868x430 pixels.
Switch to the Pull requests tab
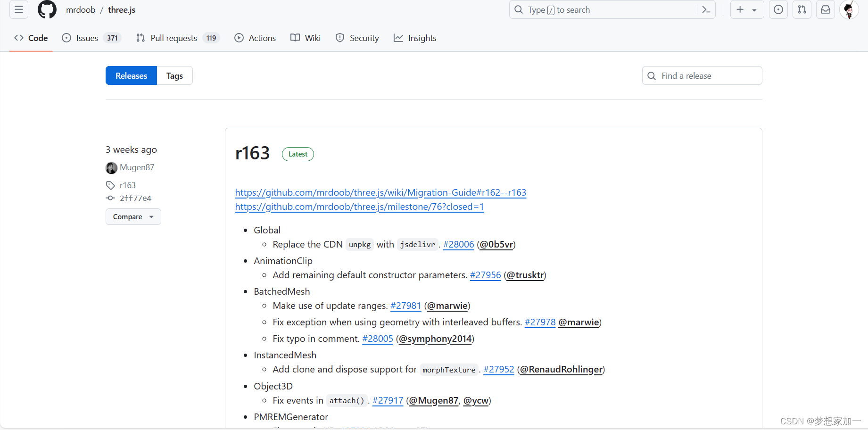click(178, 38)
